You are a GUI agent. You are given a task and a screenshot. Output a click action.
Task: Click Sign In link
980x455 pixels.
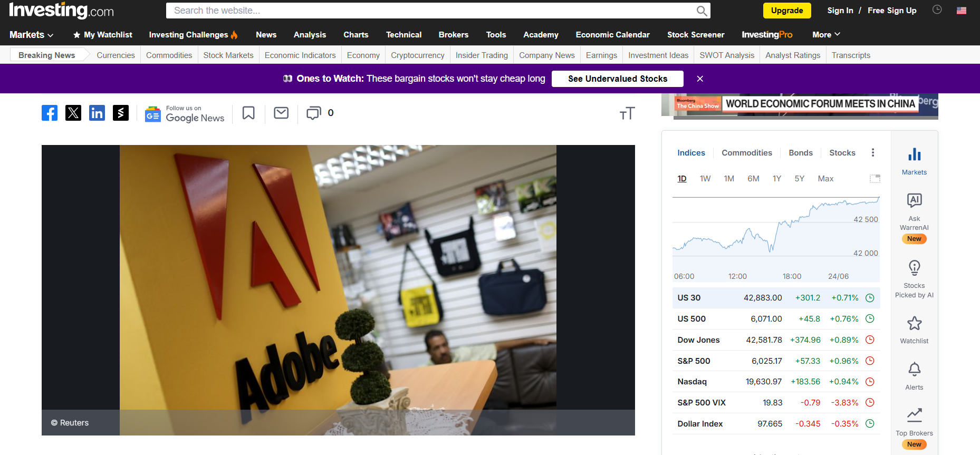point(840,11)
